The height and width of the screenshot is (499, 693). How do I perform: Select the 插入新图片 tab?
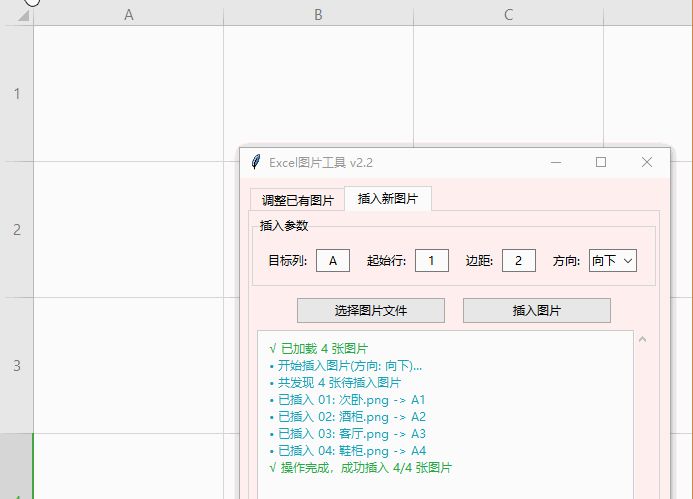coord(388,198)
